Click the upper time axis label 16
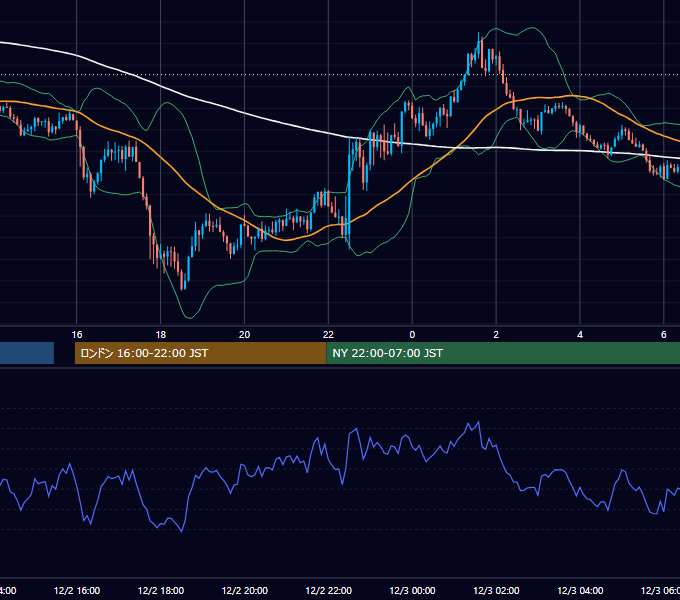Screen dimensions: 680x600 tap(77, 335)
